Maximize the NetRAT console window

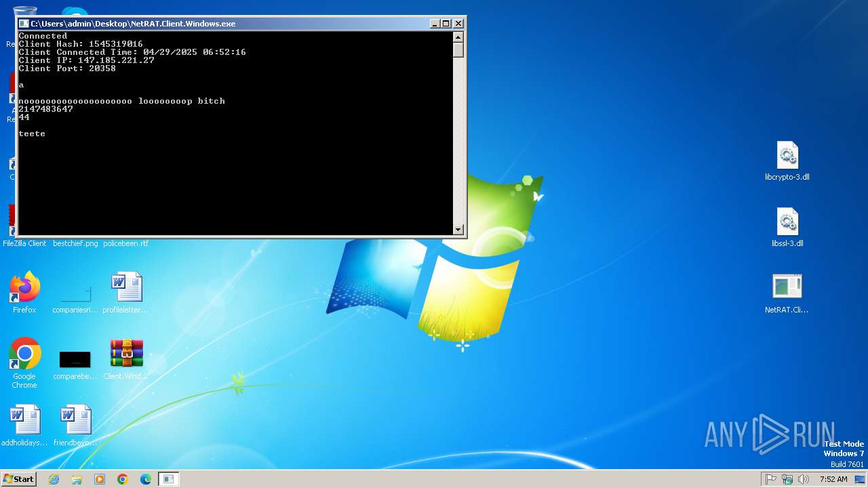coord(446,23)
